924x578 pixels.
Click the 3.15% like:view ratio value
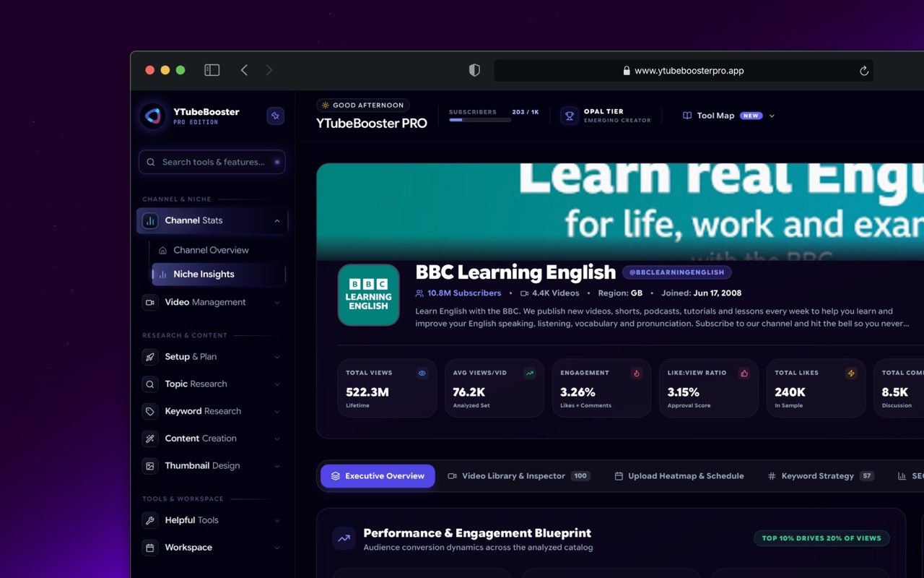684,392
